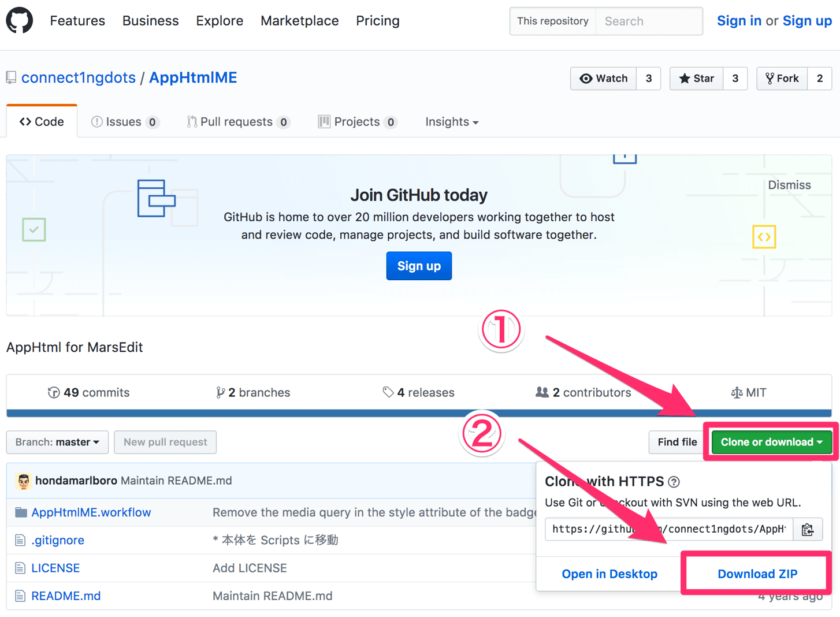Switch to the Pull requests tab
The image size is (840, 617).
(x=238, y=122)
